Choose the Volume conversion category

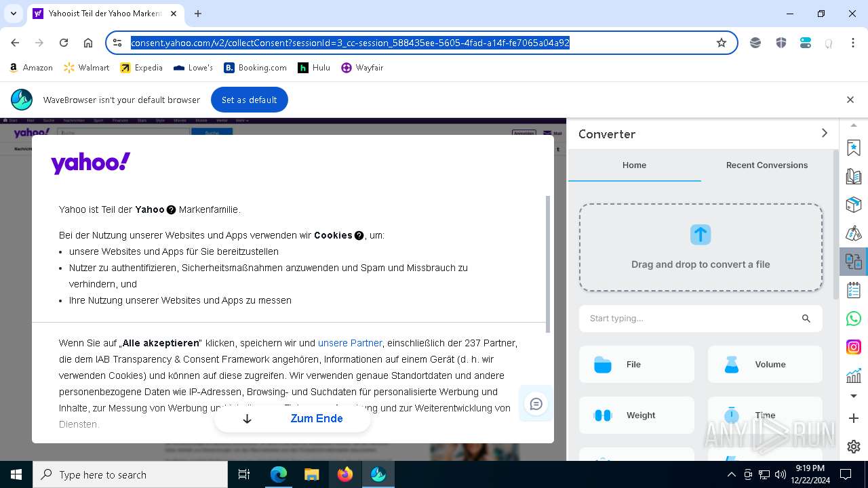point(765,365)
